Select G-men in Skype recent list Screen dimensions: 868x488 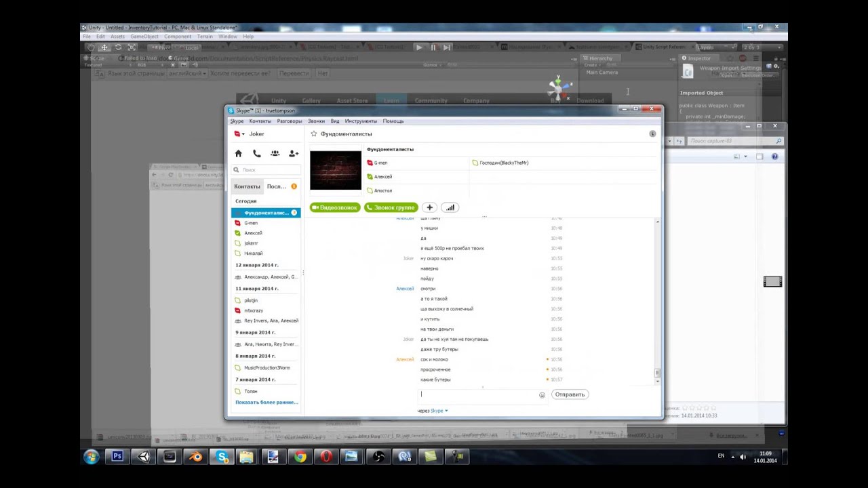pos(266,223)
